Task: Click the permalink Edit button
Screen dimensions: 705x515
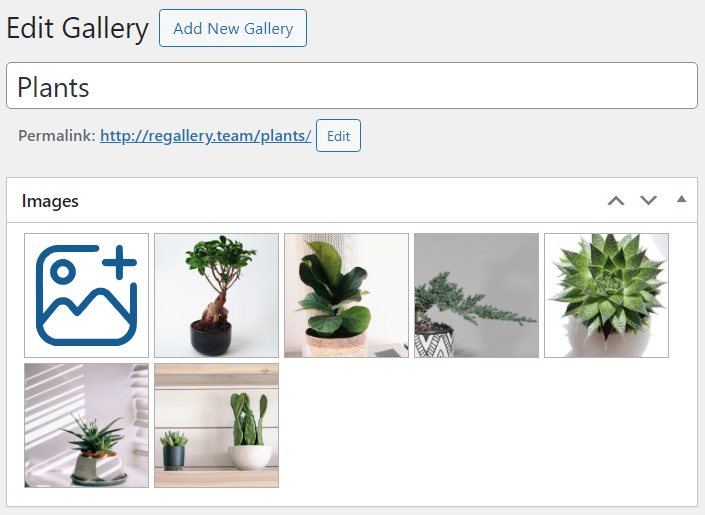Action: click(338, 136)
